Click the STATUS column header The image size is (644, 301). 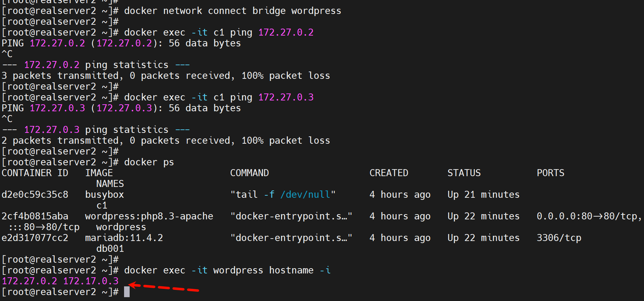tap(464, 173)
